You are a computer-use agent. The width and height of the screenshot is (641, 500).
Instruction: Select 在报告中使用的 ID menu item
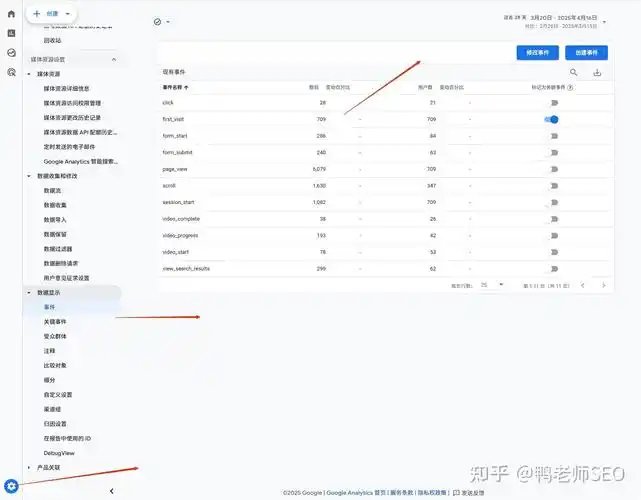pos(67,438)
